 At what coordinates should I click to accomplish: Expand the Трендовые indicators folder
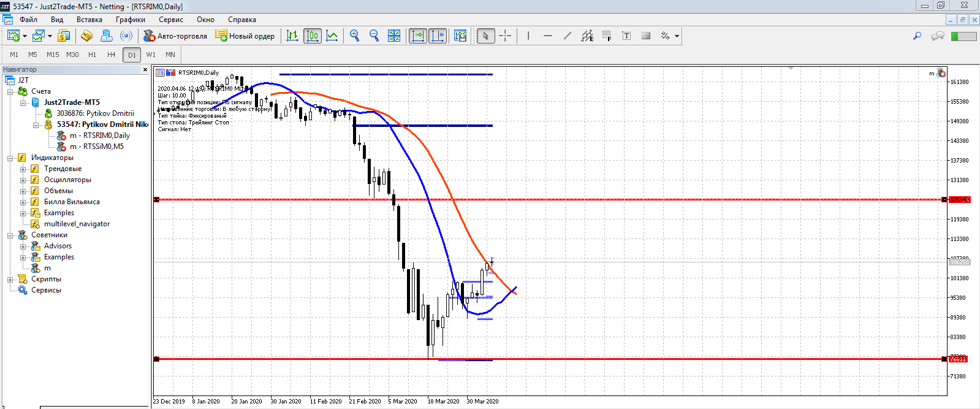pyautogui.click(x=23, y=169)
